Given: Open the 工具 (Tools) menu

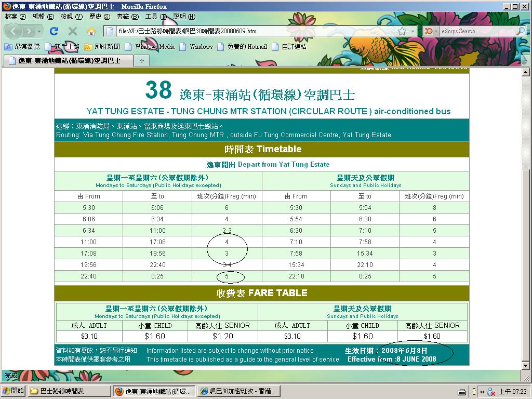Looking at the screenshot, I should click(x=154, y=17).
